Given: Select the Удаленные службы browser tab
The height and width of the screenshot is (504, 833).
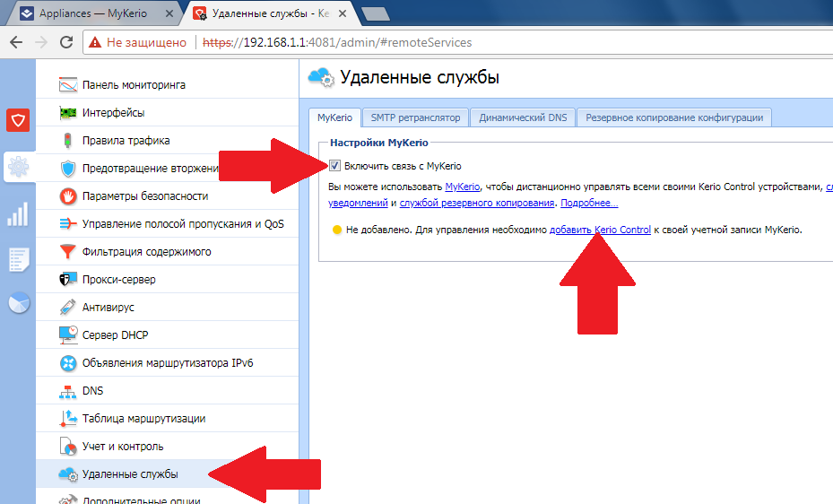Looking at the screenshot, I should pos(271,13).
